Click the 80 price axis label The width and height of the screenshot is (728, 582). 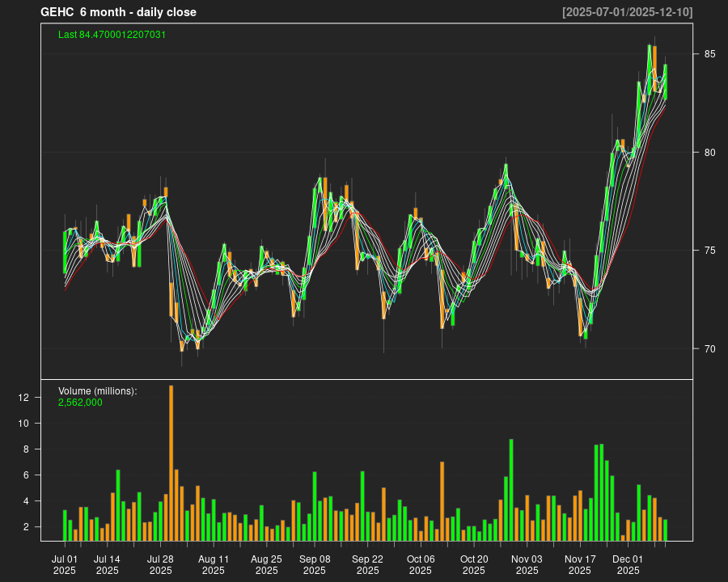tap(709, 152)
